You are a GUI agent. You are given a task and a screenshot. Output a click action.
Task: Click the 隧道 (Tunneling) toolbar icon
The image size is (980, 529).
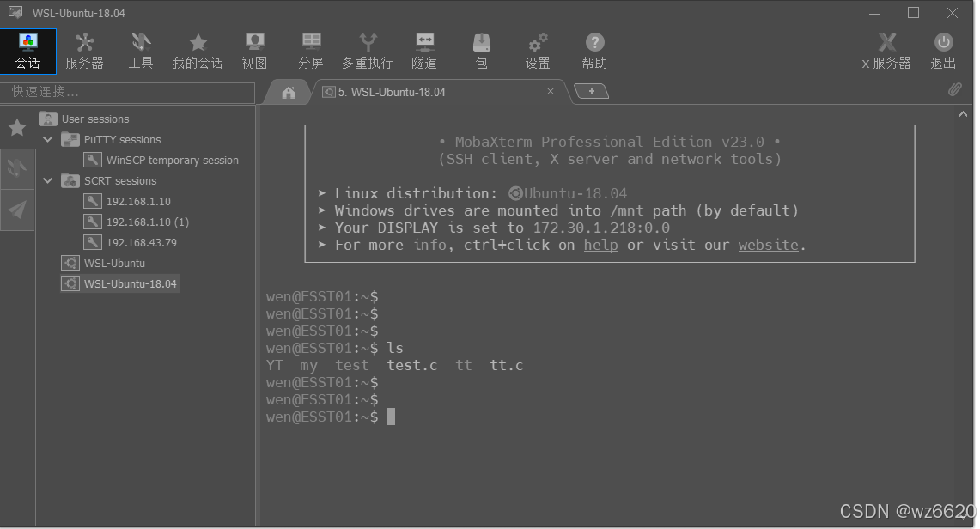(424, 52)
